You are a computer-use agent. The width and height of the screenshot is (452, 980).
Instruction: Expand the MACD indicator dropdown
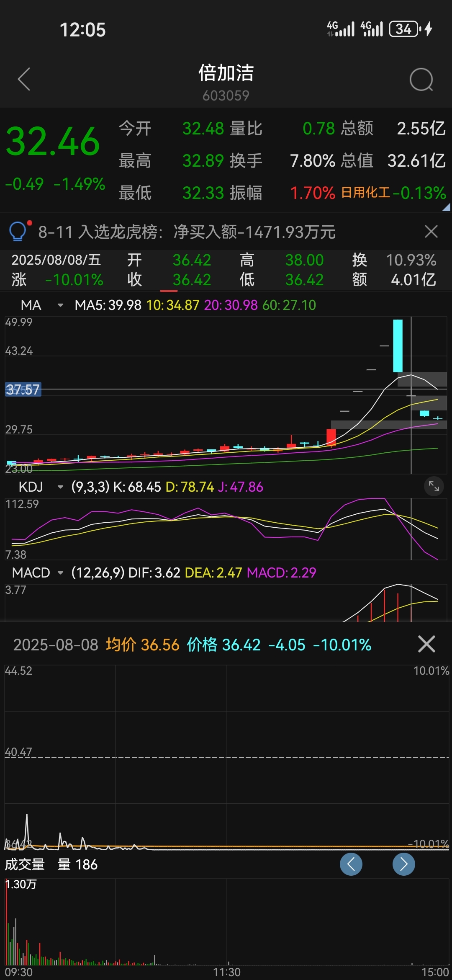(x=60, y=573)
